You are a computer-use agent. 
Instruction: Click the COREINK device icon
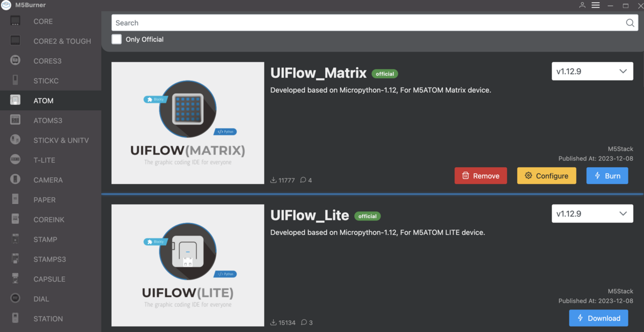point(16,219)
